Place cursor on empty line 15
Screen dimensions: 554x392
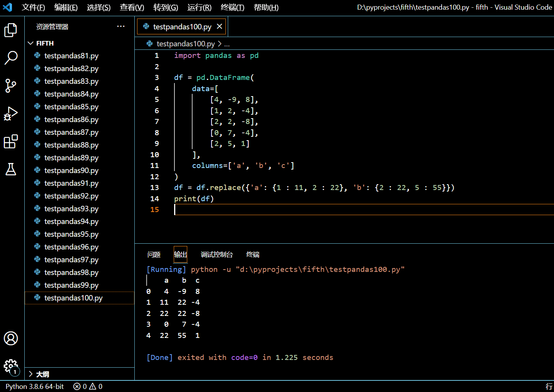coord(364,209)
